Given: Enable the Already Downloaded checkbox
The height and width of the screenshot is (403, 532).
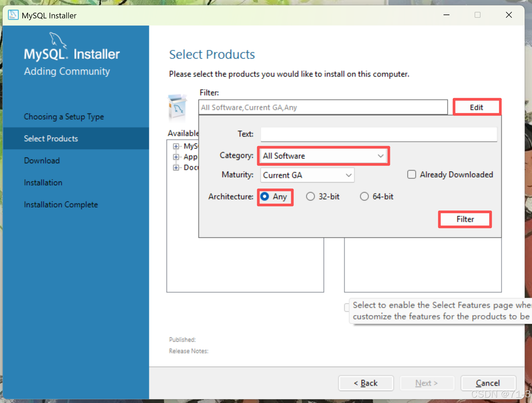Looking at the screenshot, I should tap(412, 174).
